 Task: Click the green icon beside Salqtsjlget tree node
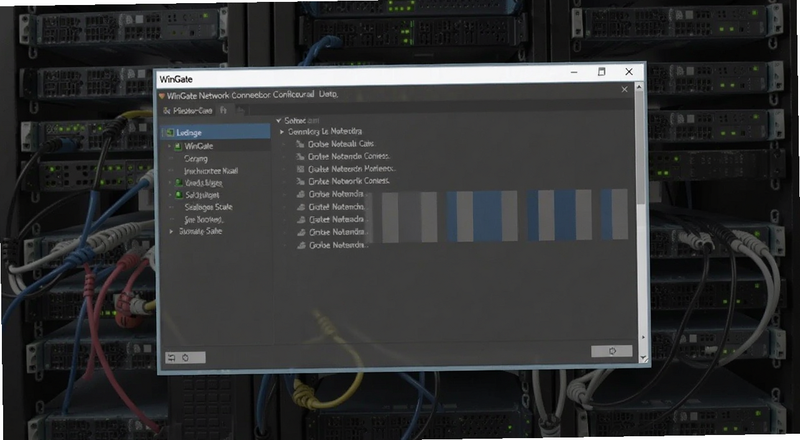[179, 195]
